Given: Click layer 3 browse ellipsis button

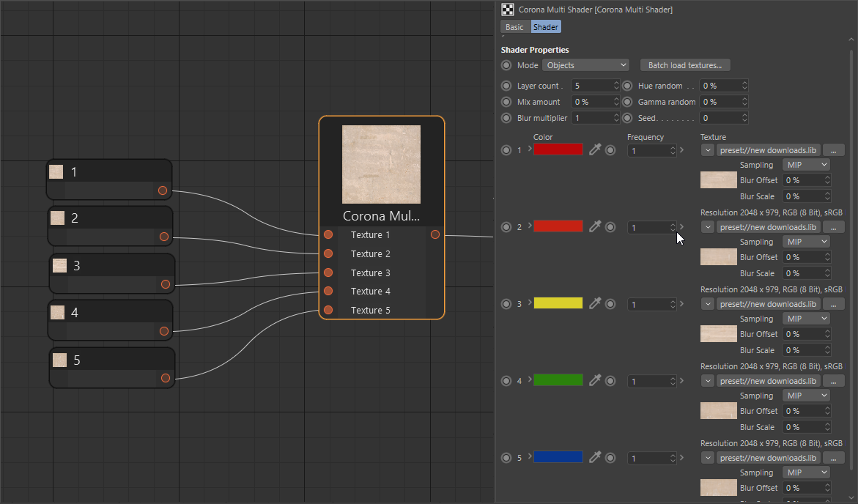Looking at the screenshot, I should click(833, 304).
